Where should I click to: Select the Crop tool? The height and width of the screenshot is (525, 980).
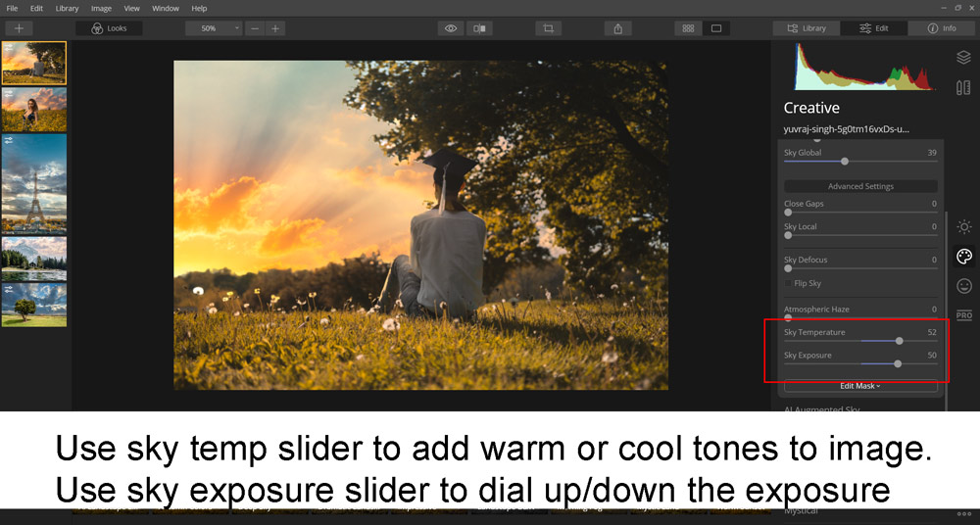(548, 28)
